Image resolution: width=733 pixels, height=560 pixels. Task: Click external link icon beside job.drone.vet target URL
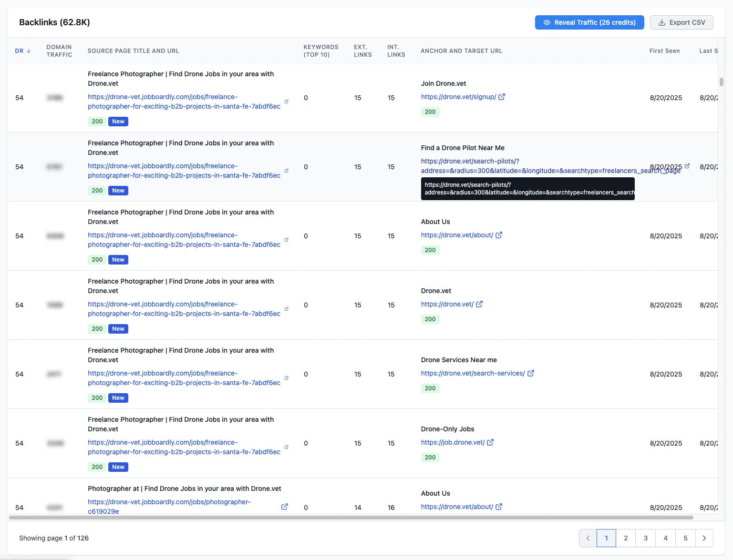[491, 442]
